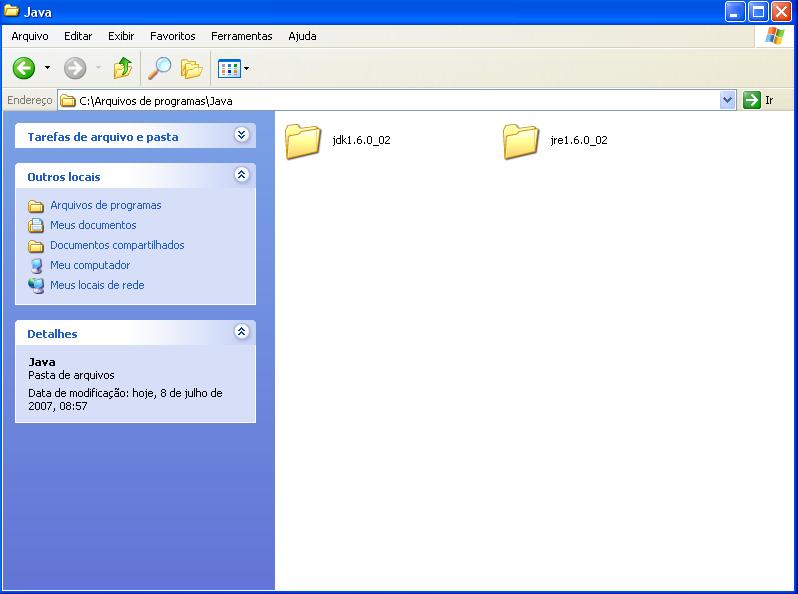798x594 pixels.
Task: Click the Documentos compartilhados folder icon
Action: [x=36, y=246]
